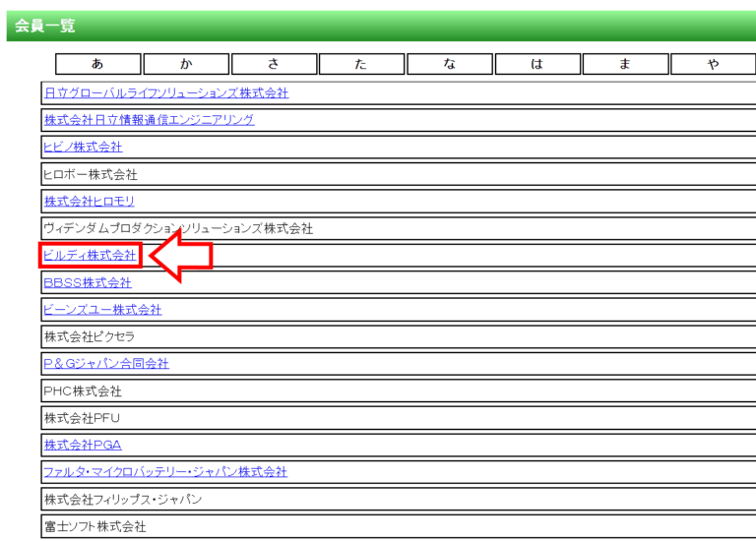This screenshot has width=756, height=541.
Task: Select the た kana index button
Action: 361,64
